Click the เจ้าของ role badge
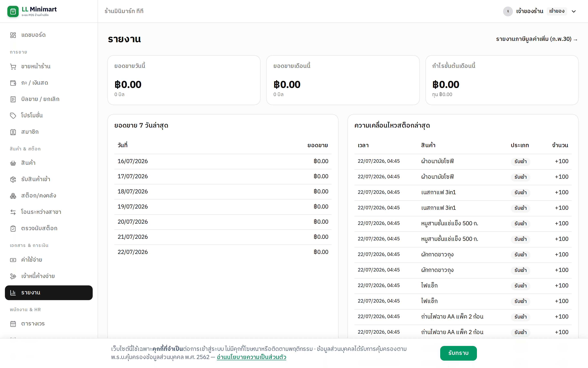The width and height of the screenshot is (588, 368). pyautogui.click(x=557, y=11)
